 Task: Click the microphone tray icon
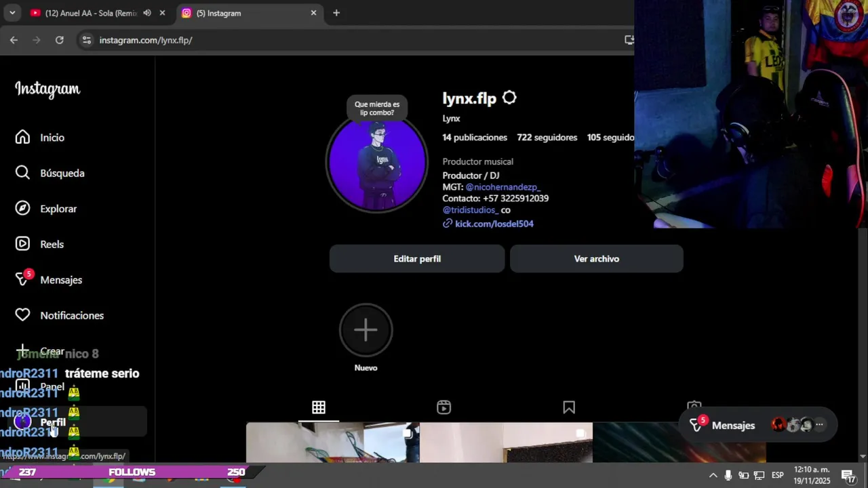[x=728, y=475]
